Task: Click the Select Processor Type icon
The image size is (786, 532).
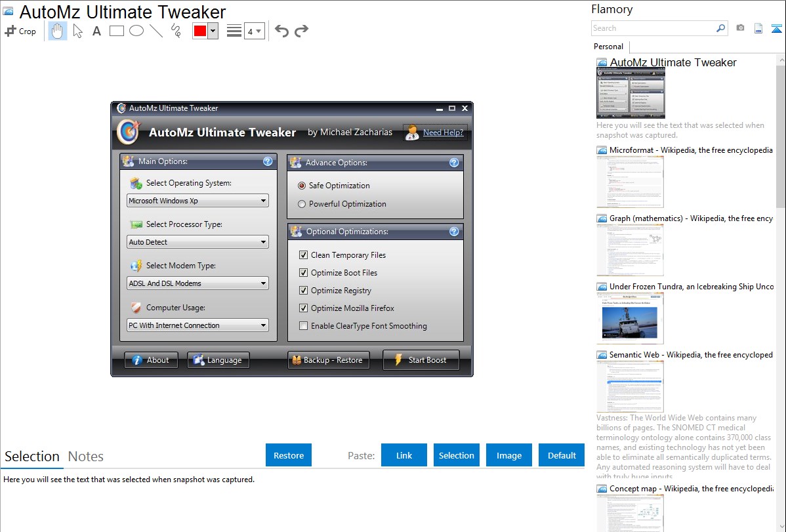Action: coord(136,224)
